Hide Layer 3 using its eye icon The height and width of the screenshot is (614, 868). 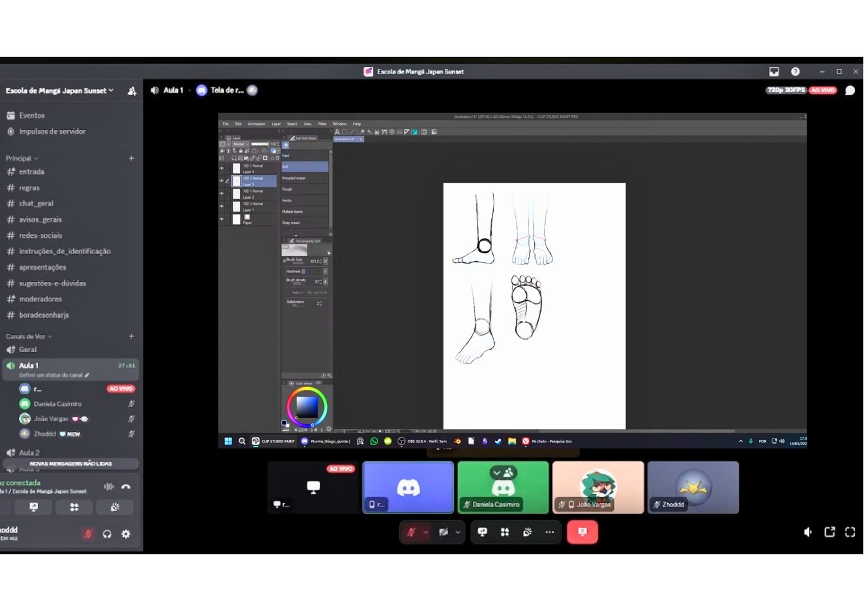point(221,181)
